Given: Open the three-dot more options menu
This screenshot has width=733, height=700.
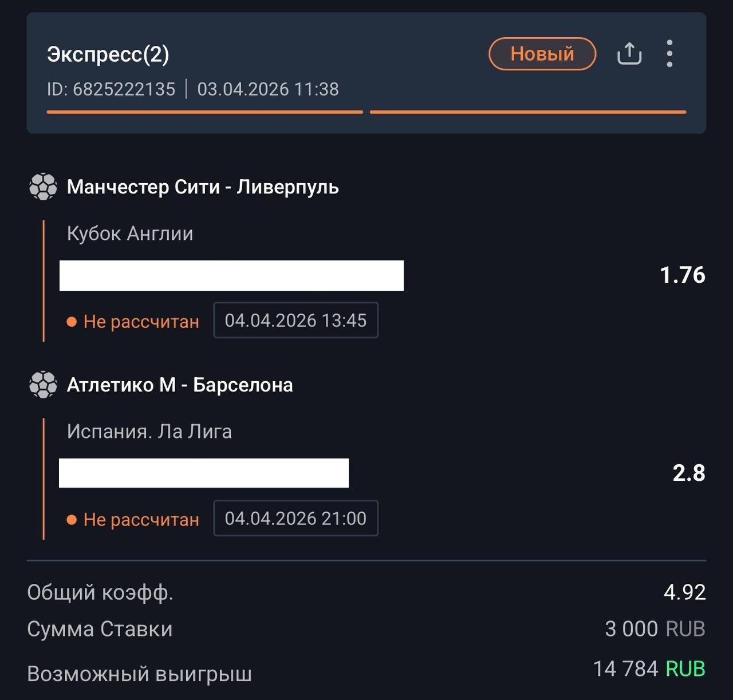Looking at the screenshot, I should point(669,54).
